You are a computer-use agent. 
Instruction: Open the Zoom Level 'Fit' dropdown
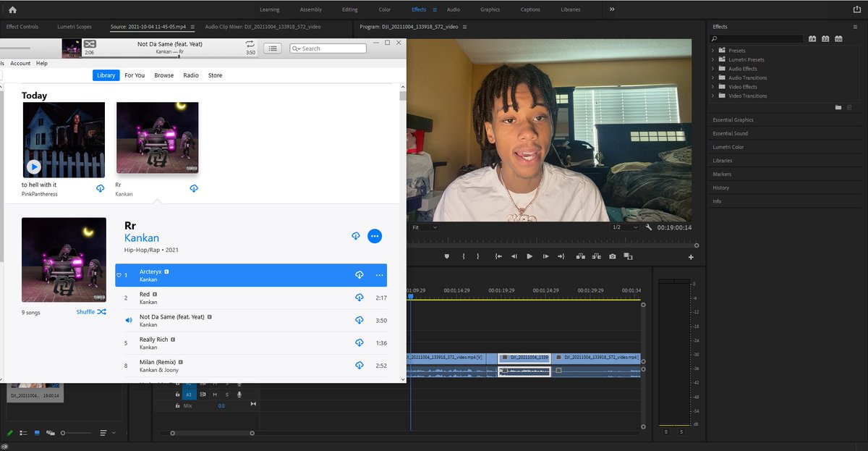pyautogui.click(x=425, y=227)
